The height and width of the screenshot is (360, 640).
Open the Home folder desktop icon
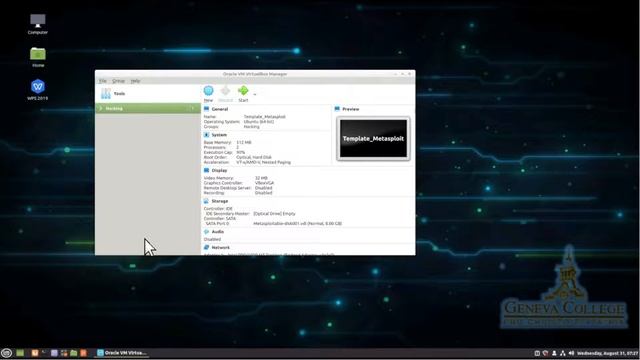tap(38, 57)
